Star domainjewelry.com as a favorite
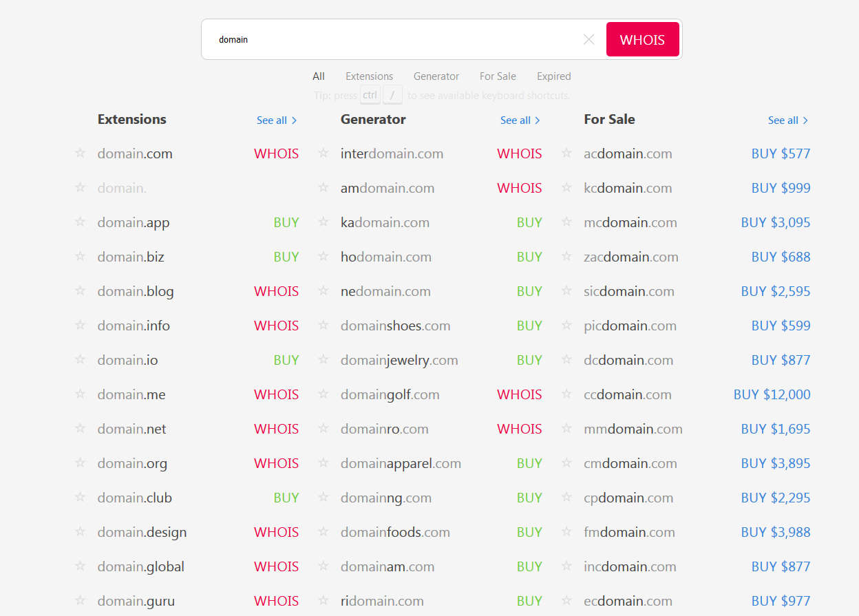The height and width of the screenshot is (616, 859). coord(324,359)
